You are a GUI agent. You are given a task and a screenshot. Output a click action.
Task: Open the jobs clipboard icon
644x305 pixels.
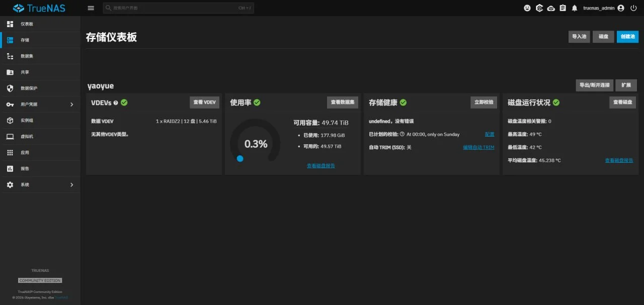click(562, 8)
